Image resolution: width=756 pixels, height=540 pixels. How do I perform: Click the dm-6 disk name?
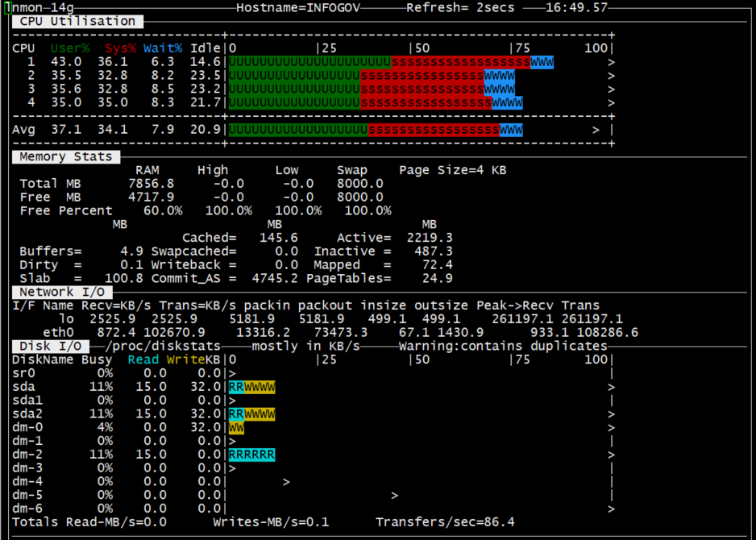tap(27, 509)
